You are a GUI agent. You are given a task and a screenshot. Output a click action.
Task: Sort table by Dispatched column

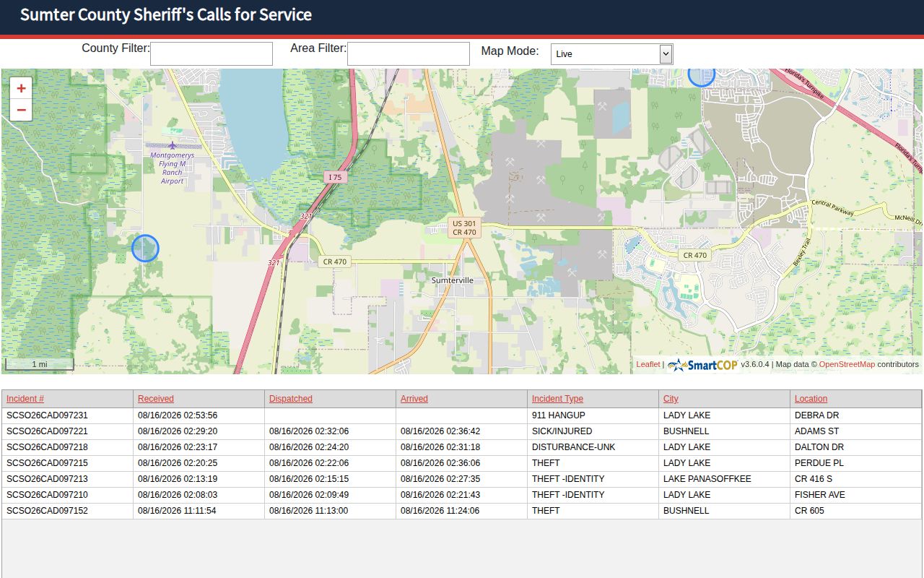tap(291, 399)
